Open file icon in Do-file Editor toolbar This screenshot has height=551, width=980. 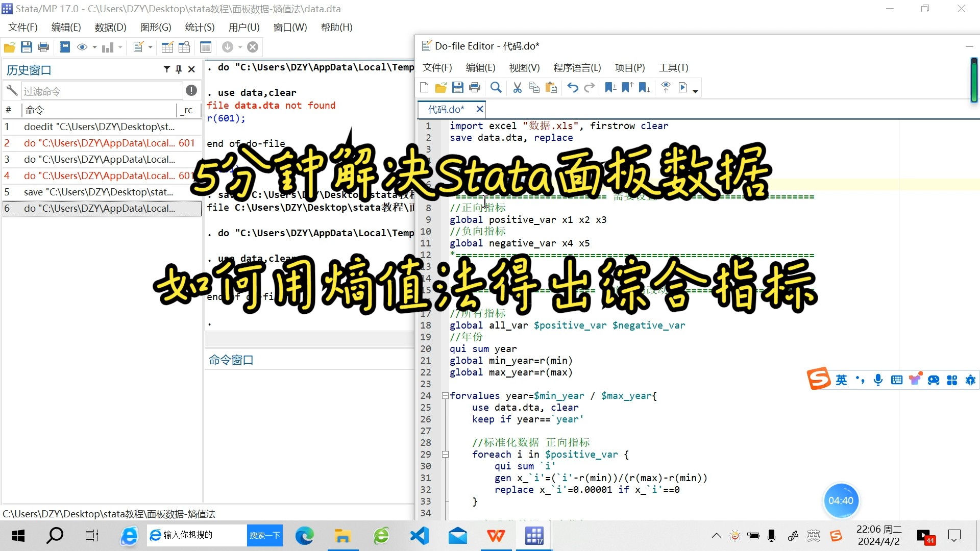tap(441, 88)
